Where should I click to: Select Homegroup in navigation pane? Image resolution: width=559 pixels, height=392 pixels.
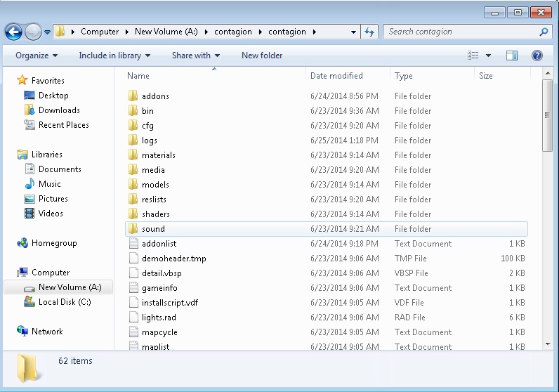(54, 243)
